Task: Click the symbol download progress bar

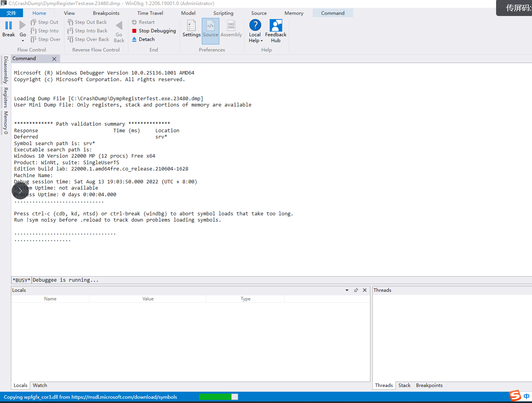Action: pos(218,397)
